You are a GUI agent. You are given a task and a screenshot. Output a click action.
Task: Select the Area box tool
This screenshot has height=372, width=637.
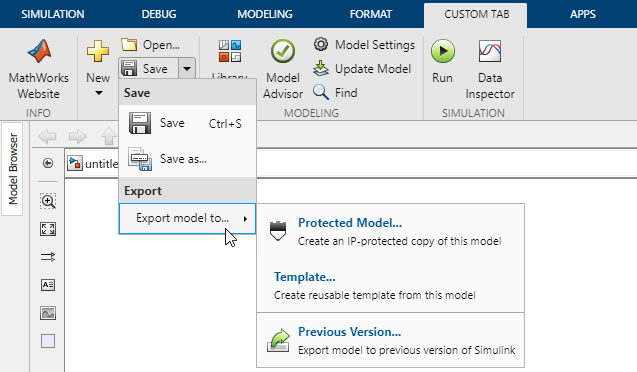(x=48, y=341)
